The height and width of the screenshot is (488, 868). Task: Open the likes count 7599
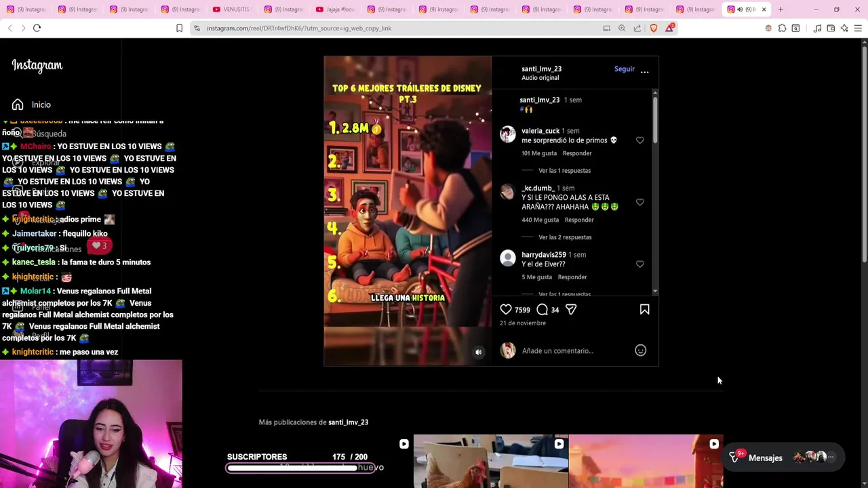[x=522, y=310]
